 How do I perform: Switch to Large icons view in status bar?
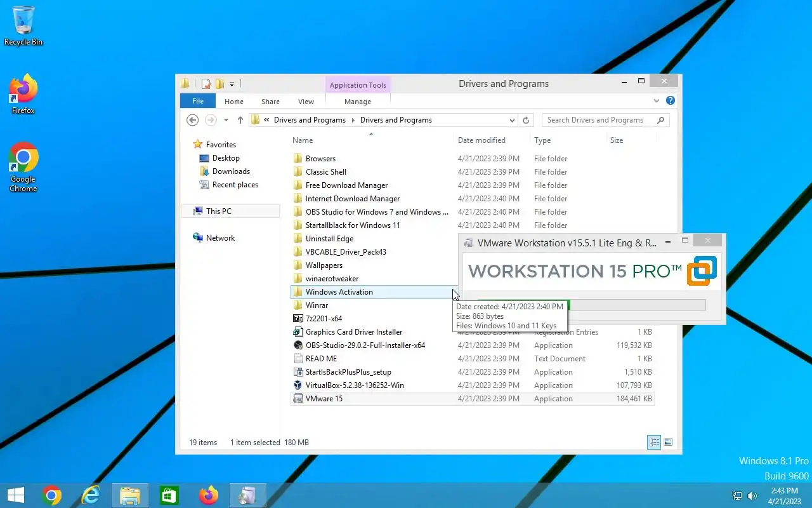pos(668,443)
